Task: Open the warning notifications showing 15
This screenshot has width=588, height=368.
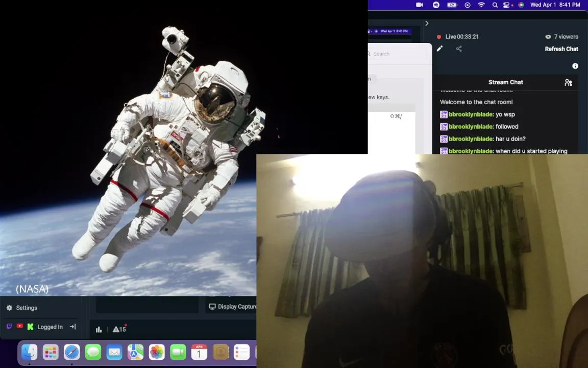Action: pyautogui.click(x=119, y=329)
